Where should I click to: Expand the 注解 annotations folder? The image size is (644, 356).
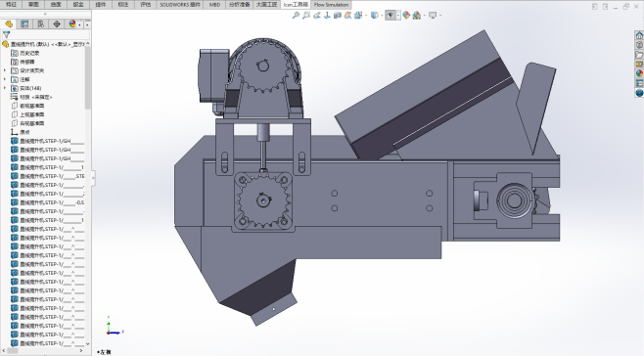click(5, 79)
